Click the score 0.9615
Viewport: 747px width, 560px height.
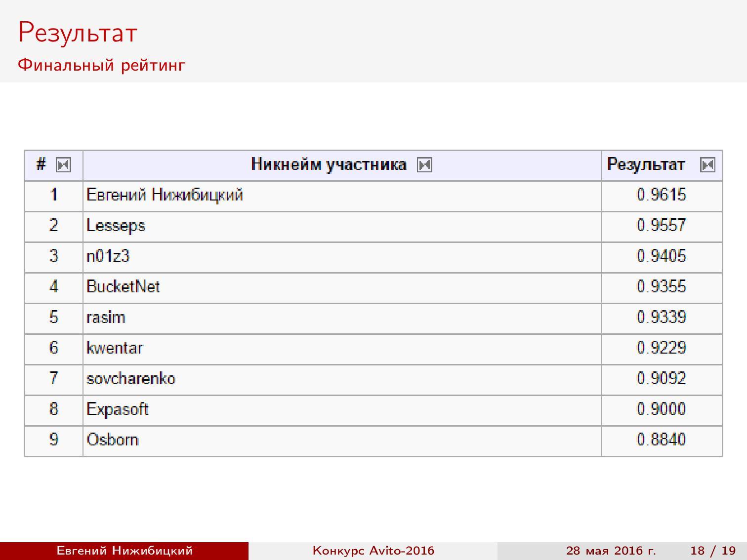[x=662, y=195]
